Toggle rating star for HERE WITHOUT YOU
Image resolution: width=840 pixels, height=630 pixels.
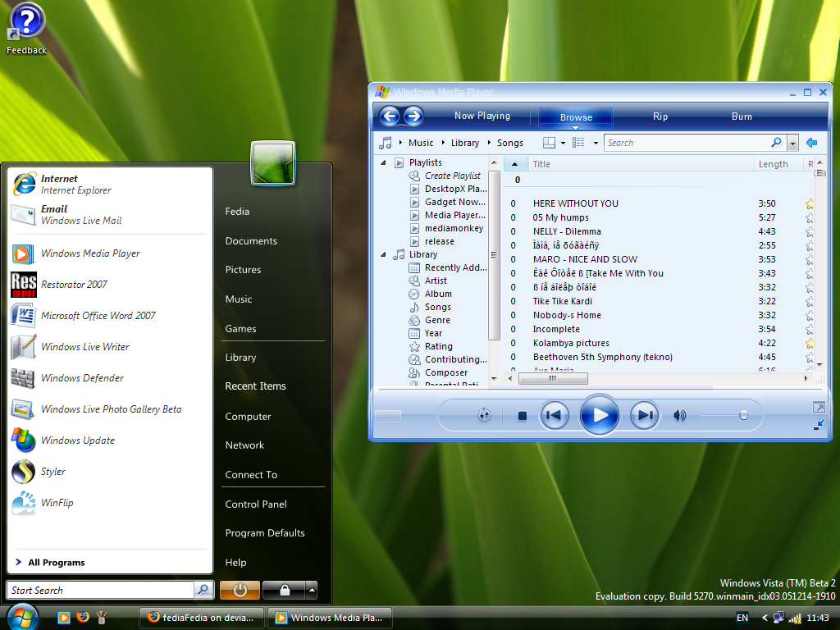(x=809, y=204)
